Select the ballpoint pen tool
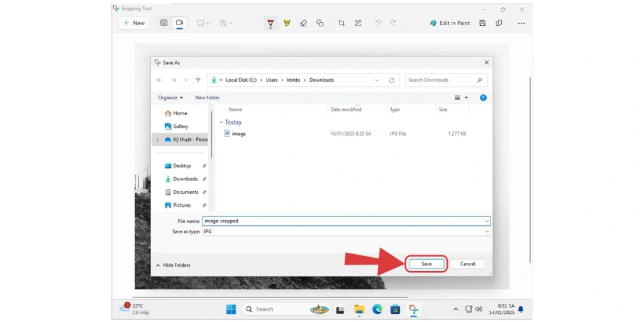The width and height of the screenshot is (644, 322). pyautogui.click(x=270, y=23)
